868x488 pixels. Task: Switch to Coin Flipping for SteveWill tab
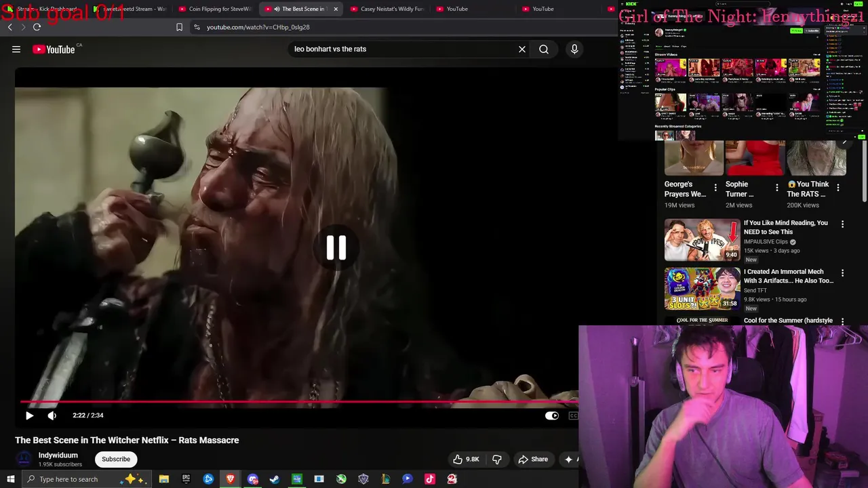click(216, 9)
